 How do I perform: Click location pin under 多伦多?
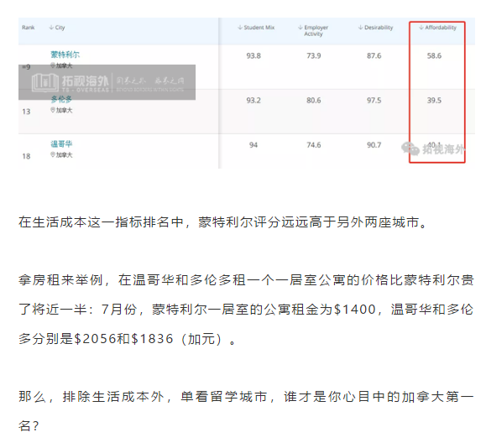[x=53, y=110]
